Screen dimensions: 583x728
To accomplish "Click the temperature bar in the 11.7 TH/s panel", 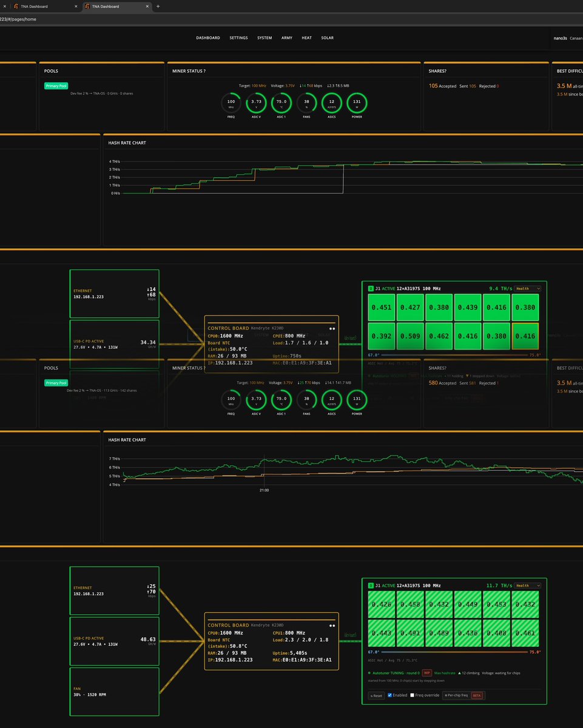I will click(x=454, y=652).
